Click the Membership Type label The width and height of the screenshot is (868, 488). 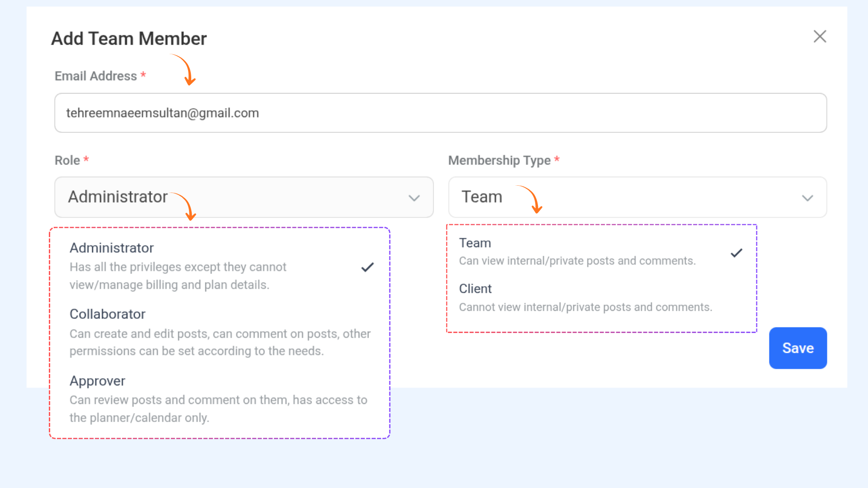[x=499, y=160]
